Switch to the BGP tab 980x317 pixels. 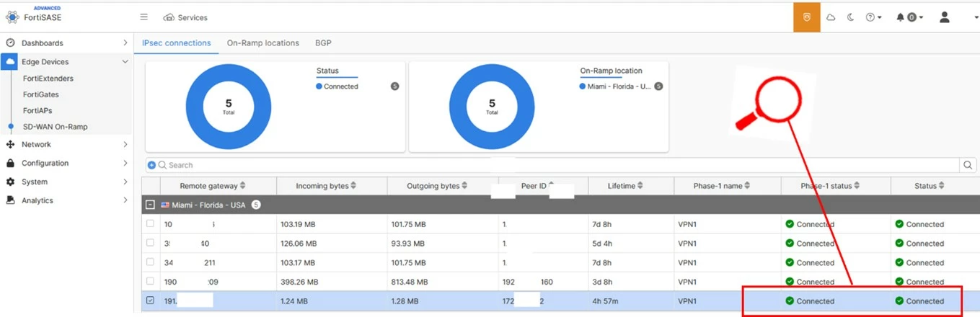click(323, 43)
